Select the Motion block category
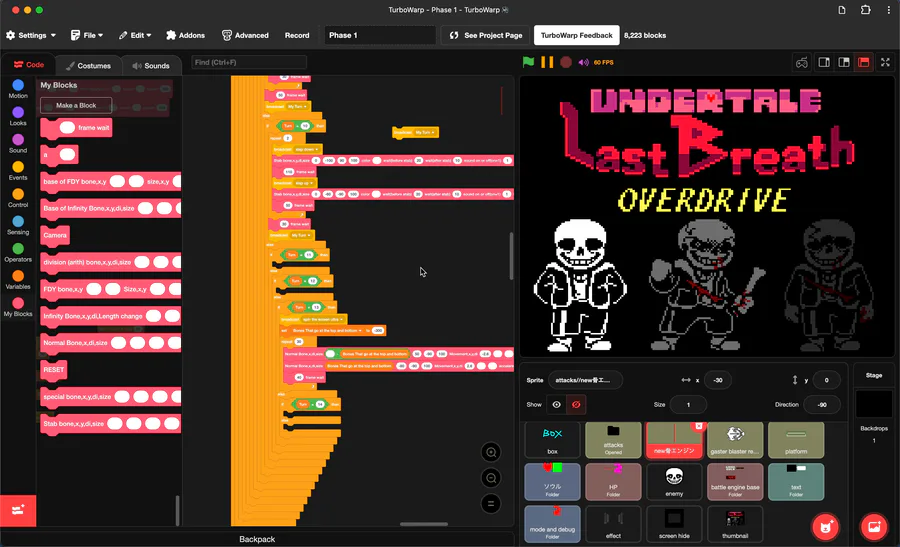The height and width of the screenshot is (547, 900). [18, 89]
